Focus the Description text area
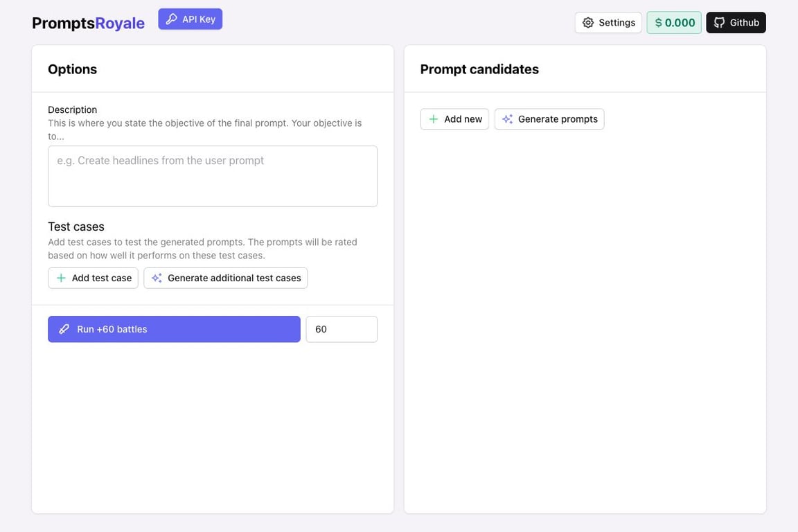The width and height of the screenshot is (798, 532). pos(213,176)
